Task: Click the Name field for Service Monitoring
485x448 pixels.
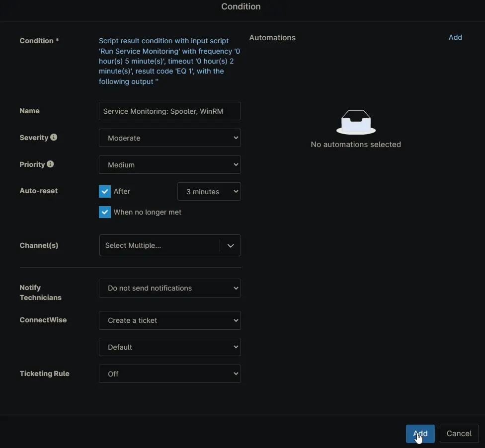Action: 169,111
